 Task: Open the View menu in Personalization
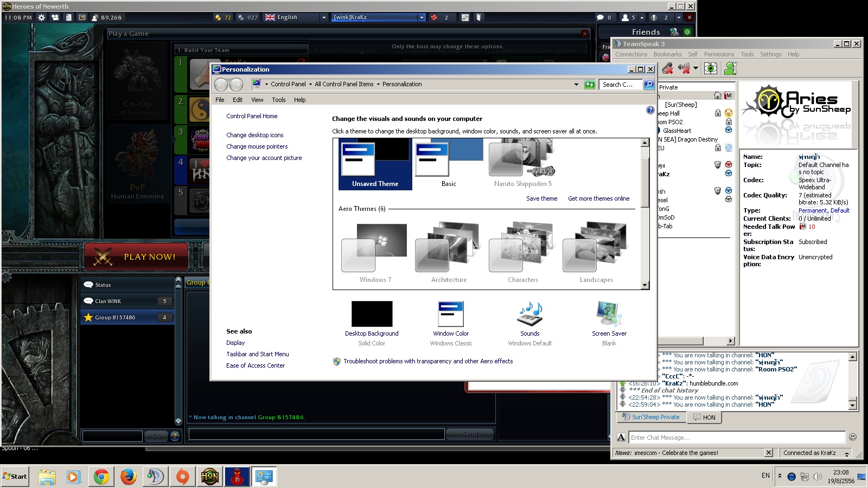tap(257, 100)
